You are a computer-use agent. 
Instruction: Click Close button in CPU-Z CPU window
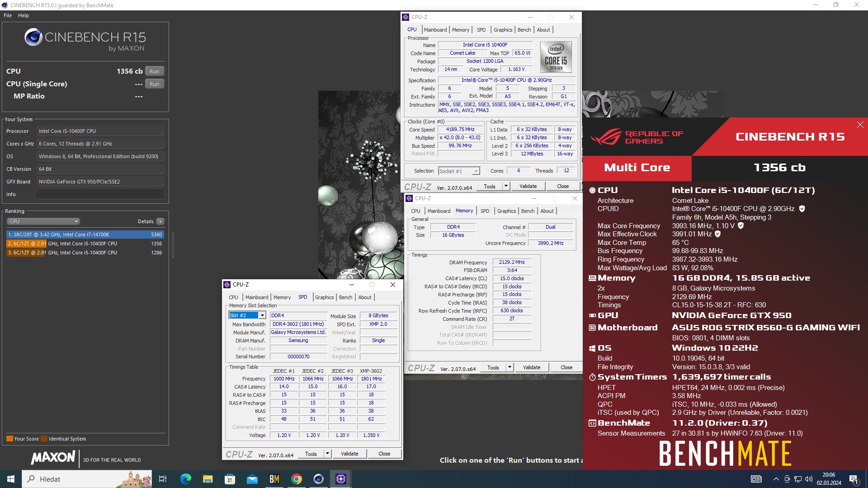click(x=563, y=186)
